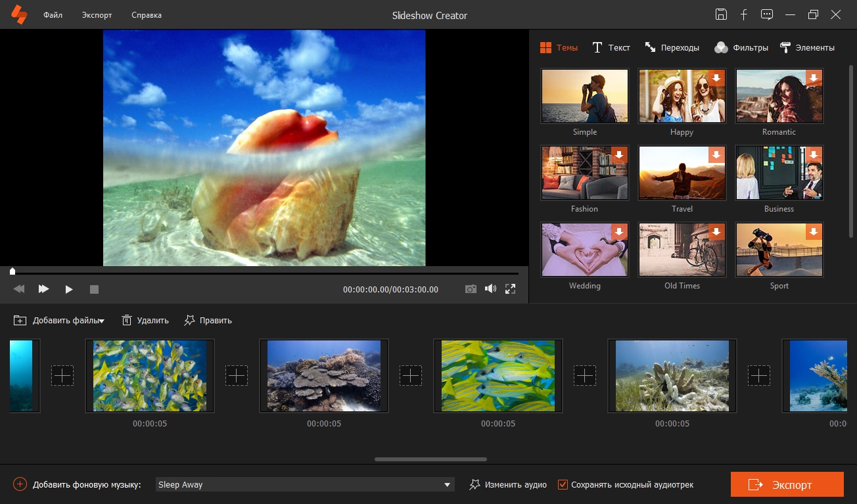This screenshot has width=857, height=504.
Task: Download the Fashion theme
Action: click(x=619, y=154)
